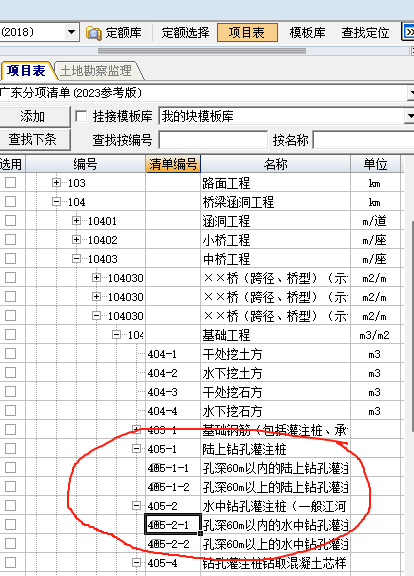The width and height of the screenshot is (414, 576).
Task: Click the double-arrow toolbar overflow icon
Action: pyautogui.click(x=408, y=32)
